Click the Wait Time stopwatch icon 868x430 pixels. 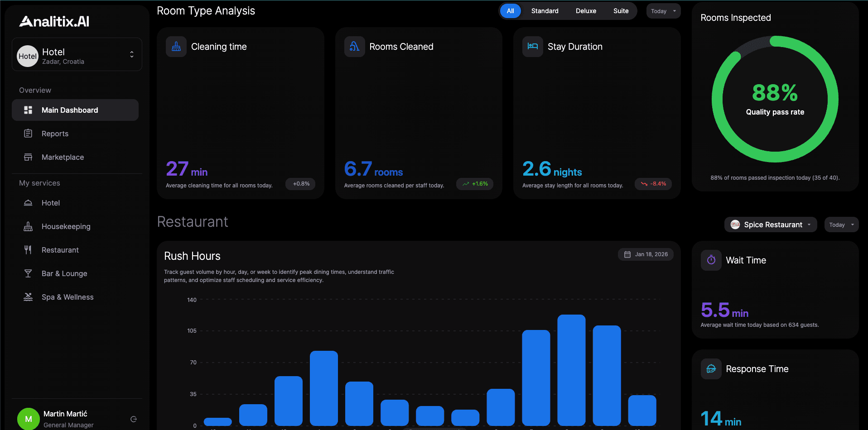[711, 260]
